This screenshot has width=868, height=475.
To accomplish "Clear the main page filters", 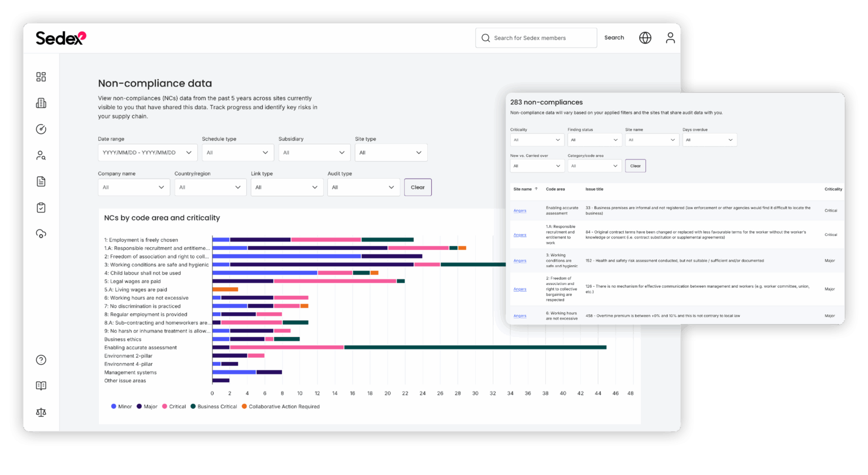I will (x=418, y=187).
